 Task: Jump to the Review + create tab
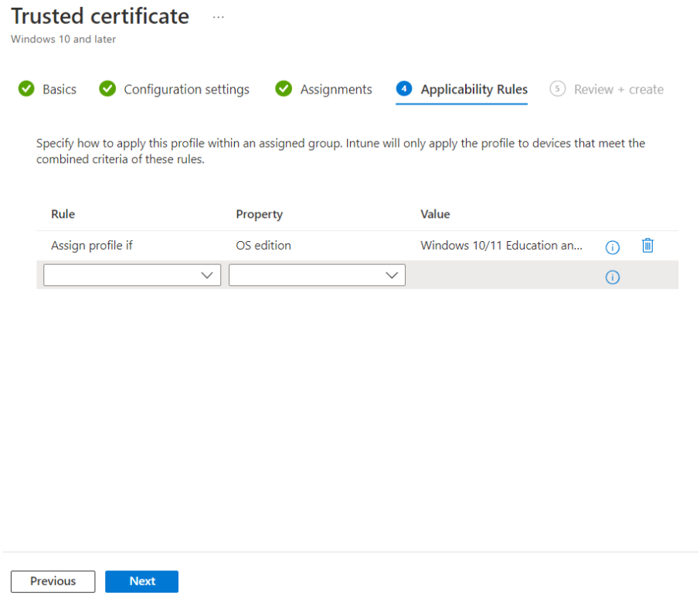pyautogui.click(x=619, y=90)
